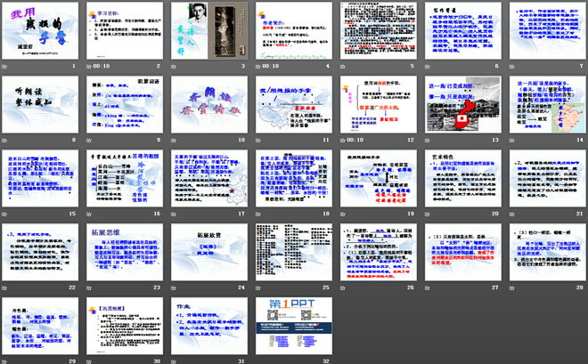This screenshot has width=588, height=364.
Task: Click the animation star icon under slide 31
Action: 171,360
